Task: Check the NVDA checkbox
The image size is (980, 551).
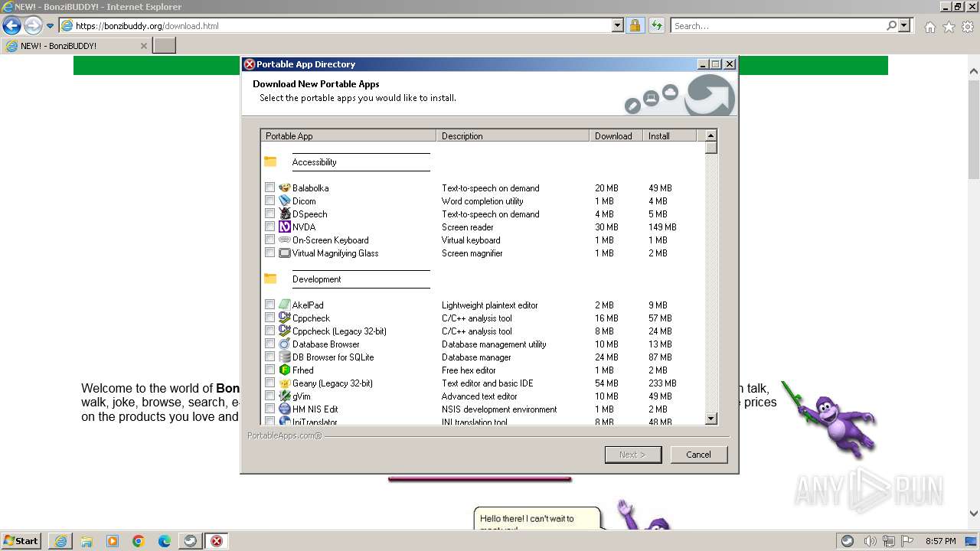Action: (x=269, y=227)
